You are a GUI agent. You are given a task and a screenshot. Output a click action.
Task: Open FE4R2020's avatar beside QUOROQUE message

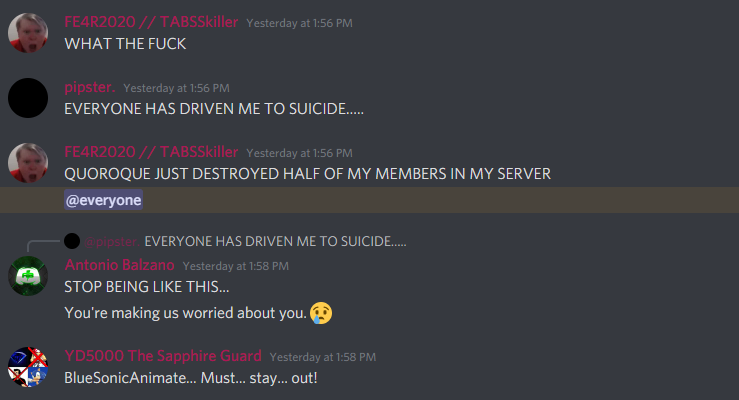28,163
